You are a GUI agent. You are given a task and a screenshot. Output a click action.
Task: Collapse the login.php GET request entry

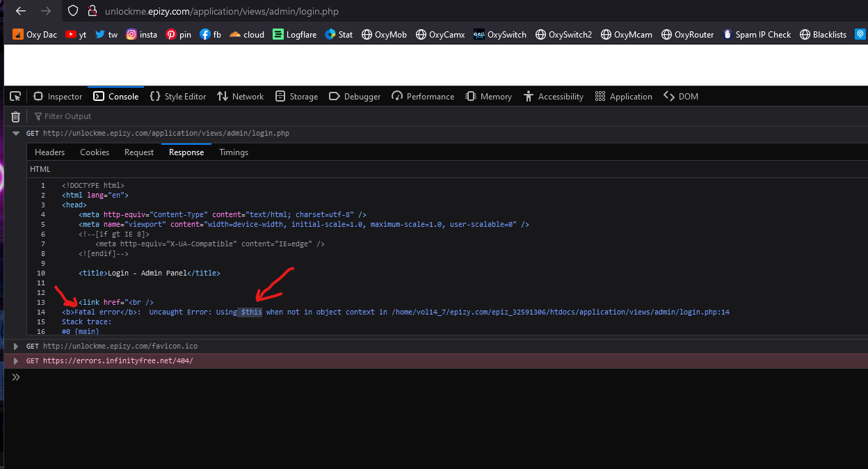16,133
